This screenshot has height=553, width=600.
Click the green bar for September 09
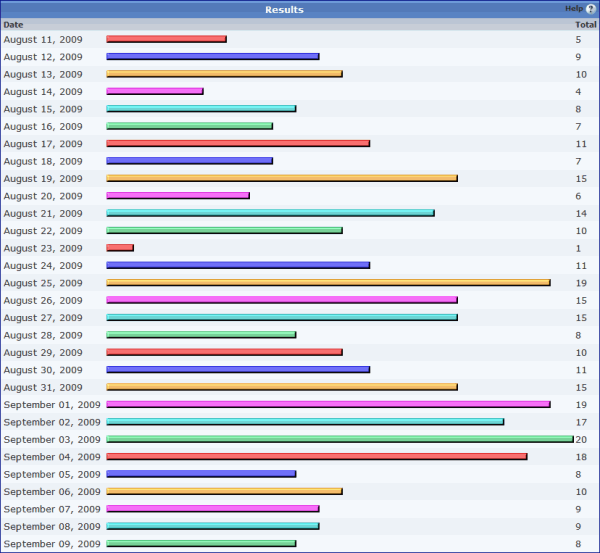click(x=201, y=544)
